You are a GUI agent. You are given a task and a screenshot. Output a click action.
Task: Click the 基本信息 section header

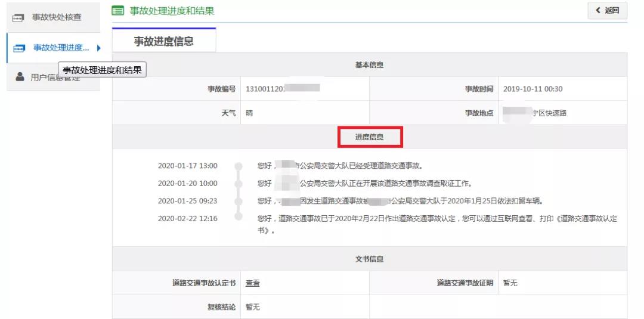pos(369,65)
